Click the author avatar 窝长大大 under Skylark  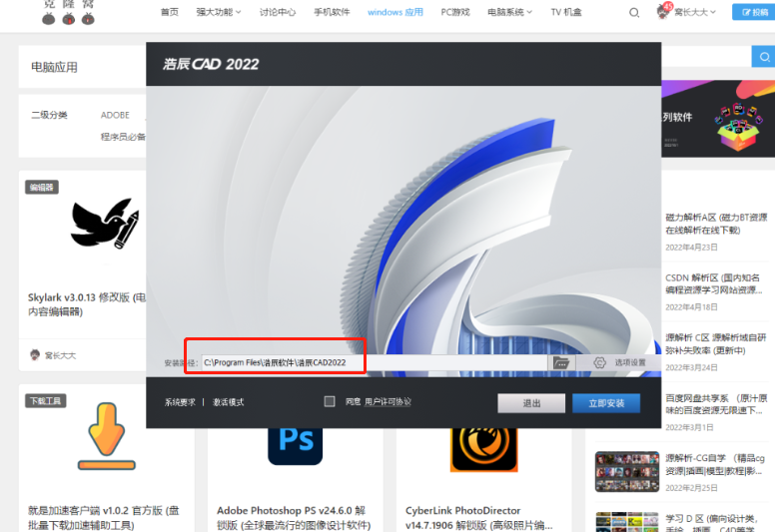(x=35, y=354)
